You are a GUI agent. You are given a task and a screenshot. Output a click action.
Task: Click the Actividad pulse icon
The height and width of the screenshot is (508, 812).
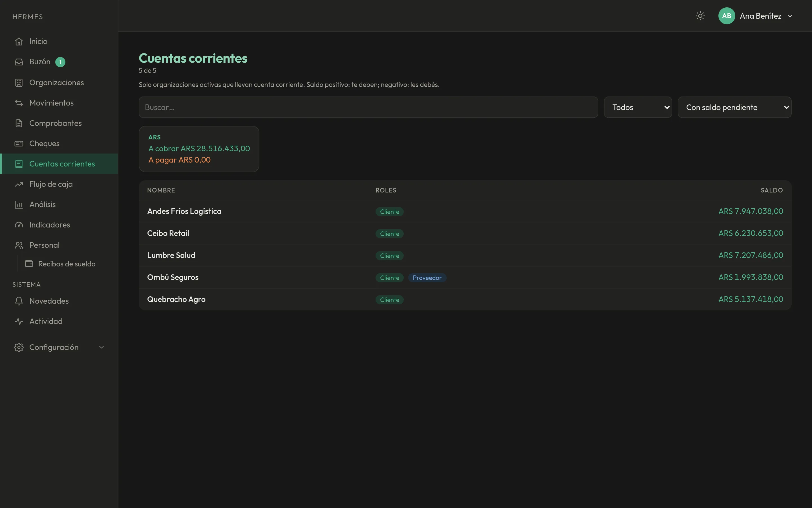(19, 321)
